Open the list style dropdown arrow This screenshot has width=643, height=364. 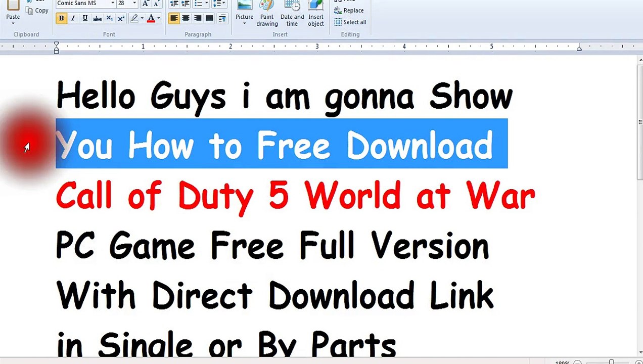[206, 4]
